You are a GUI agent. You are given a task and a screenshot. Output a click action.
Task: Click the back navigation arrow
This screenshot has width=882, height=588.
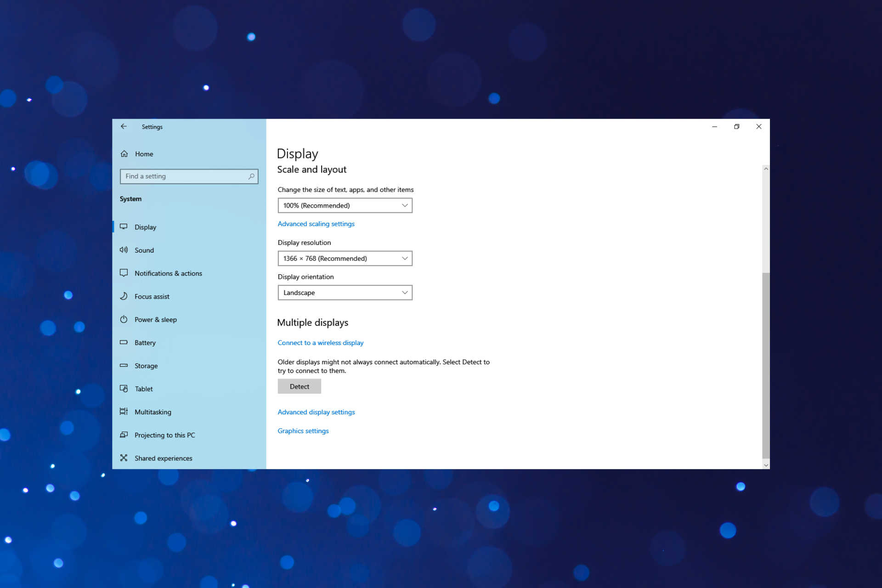pos(124,127)
